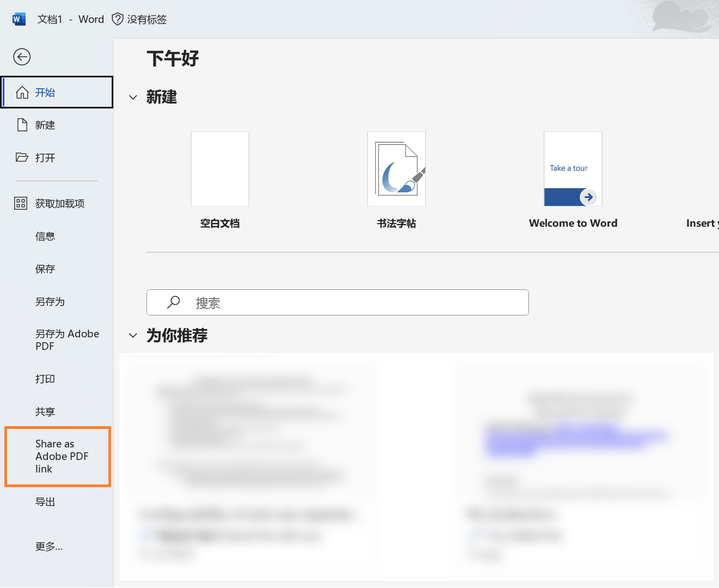Select 保存 from the sidebar menu

pyautogui.click(x=45, y=269)
